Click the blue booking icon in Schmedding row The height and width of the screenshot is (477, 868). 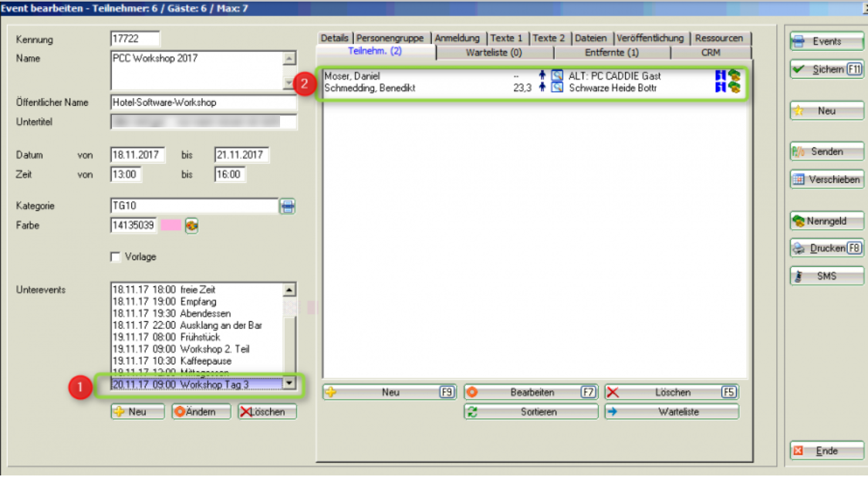721,88
